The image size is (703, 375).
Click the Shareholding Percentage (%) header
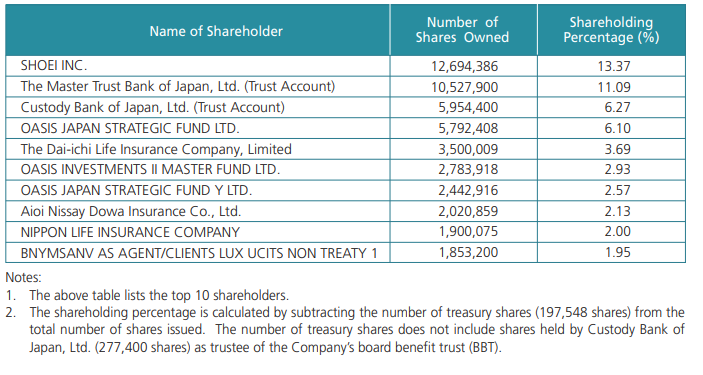(x=611, y=30)
